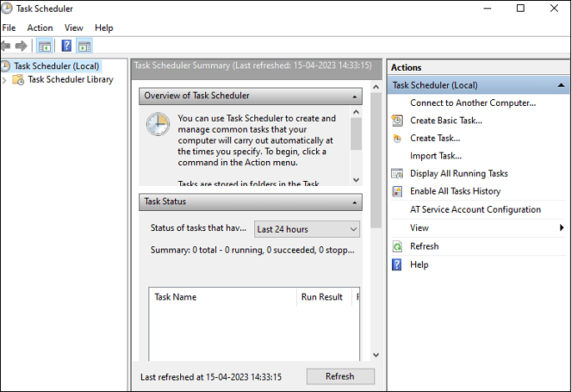Click Display All Running Tasks
The height and width of the screenshot is (392, 572).
459,173
